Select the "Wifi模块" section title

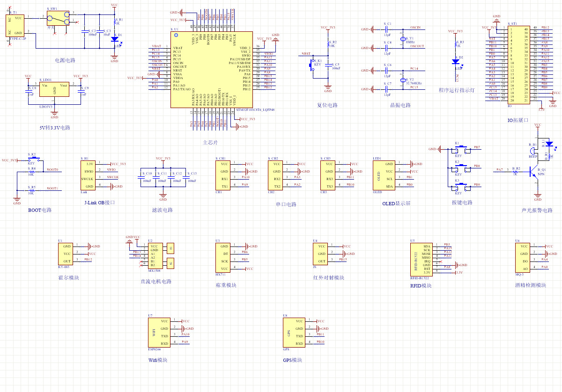tap(158, 360)
